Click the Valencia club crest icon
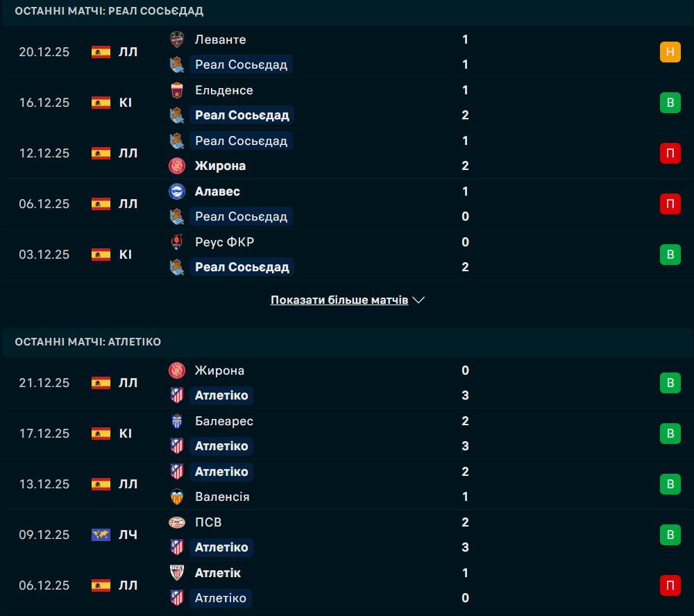 coord(177,497)
